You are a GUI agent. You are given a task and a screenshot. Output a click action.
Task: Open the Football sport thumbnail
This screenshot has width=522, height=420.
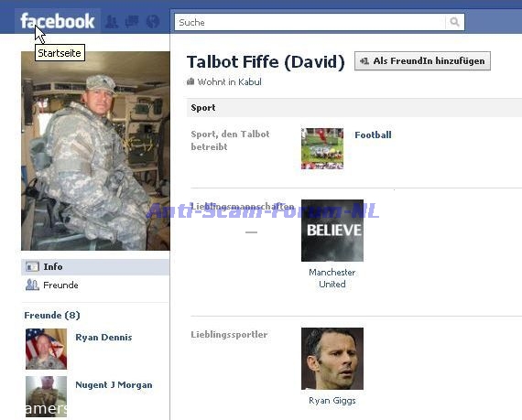tap(322, 148)
